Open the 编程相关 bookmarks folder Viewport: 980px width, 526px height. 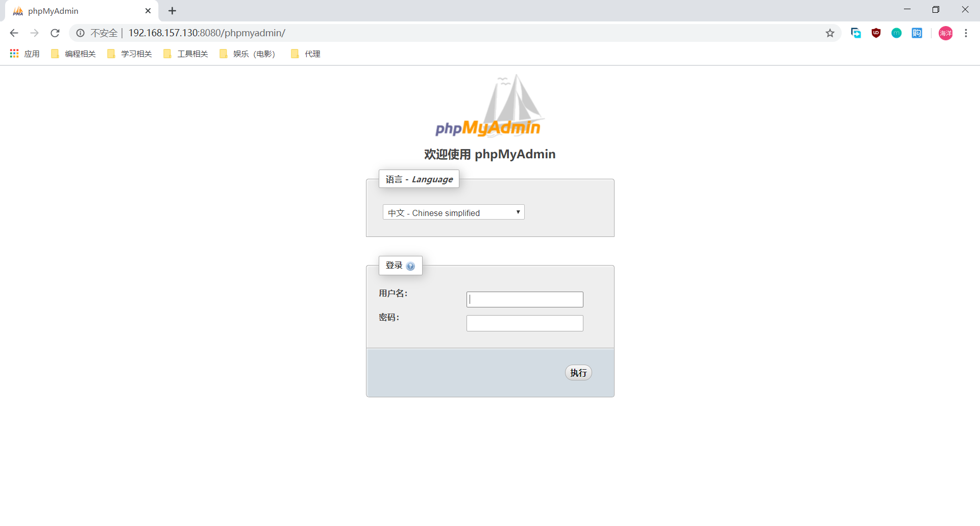pyautogui.click(x=73, y=54)
